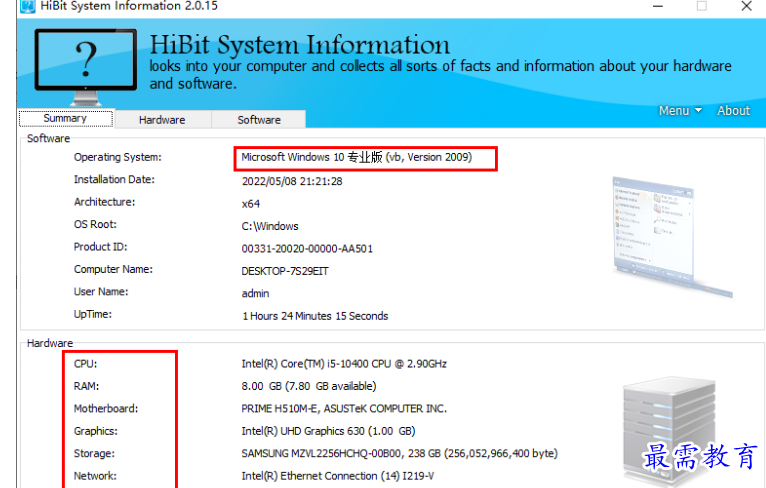Open the Software tab
766x488 pixels.
point(259,120)
